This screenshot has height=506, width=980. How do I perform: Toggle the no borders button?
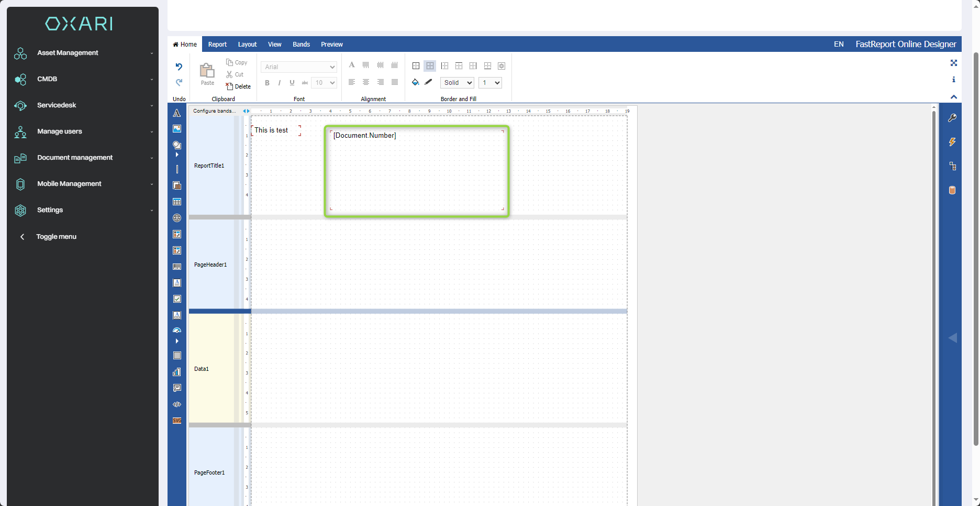(x=430, y=66)
